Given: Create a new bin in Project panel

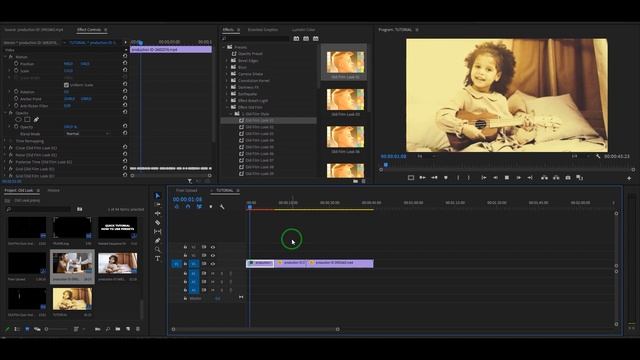Looking at the screenshot, I should 118,329.
